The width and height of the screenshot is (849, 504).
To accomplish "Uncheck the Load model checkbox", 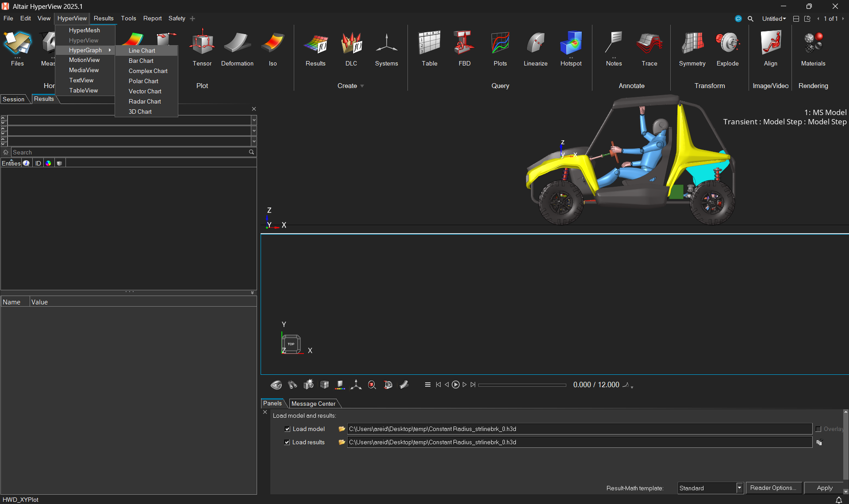I will tap(287, 429).
